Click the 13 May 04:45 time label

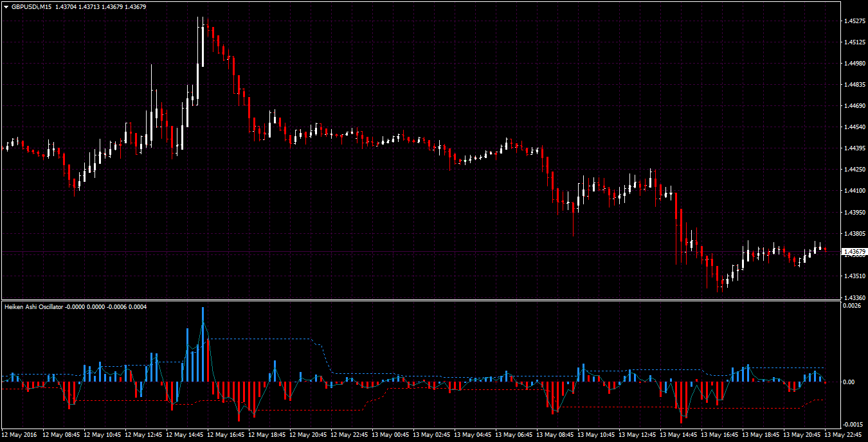click(473, 435)
